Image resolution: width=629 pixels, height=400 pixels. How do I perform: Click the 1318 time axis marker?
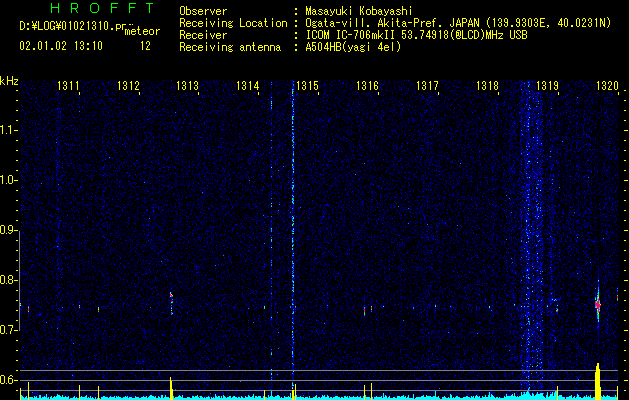coord(487,85)
